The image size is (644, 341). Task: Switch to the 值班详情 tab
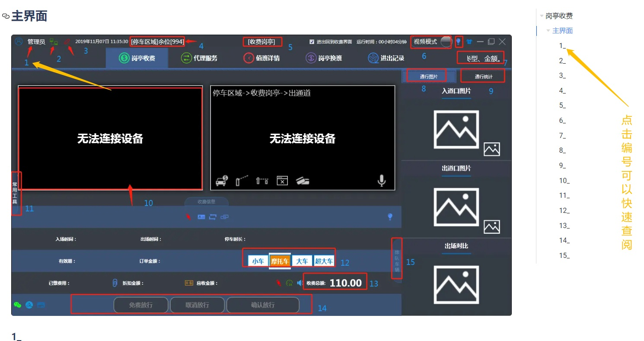pos(261,58)
